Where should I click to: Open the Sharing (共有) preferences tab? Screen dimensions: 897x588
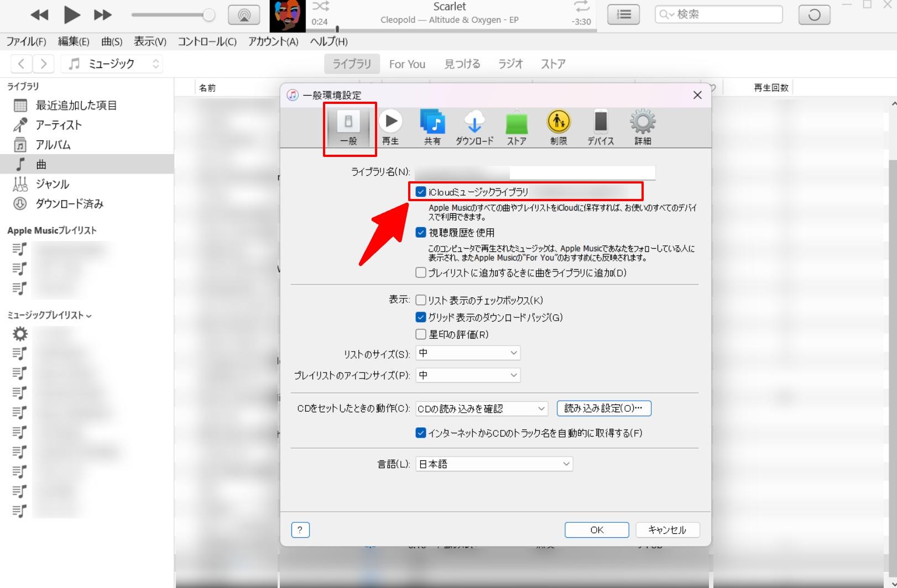pos(432,128)
